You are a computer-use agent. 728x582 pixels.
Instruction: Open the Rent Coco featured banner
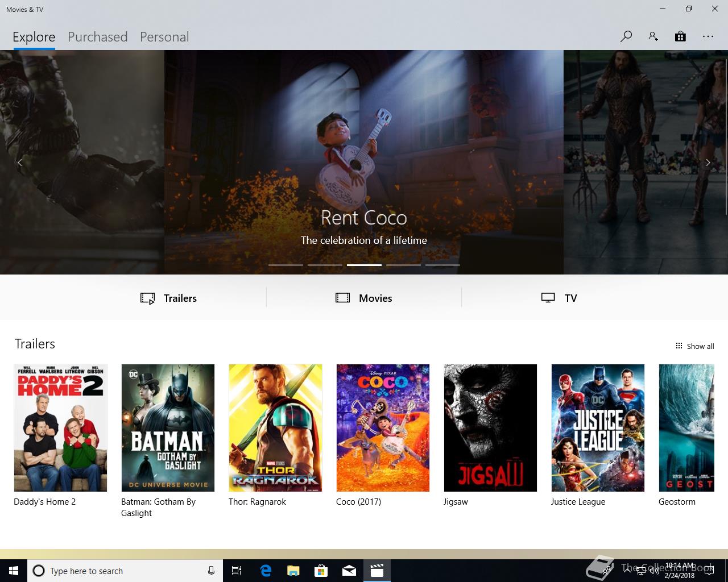[364, 162]
